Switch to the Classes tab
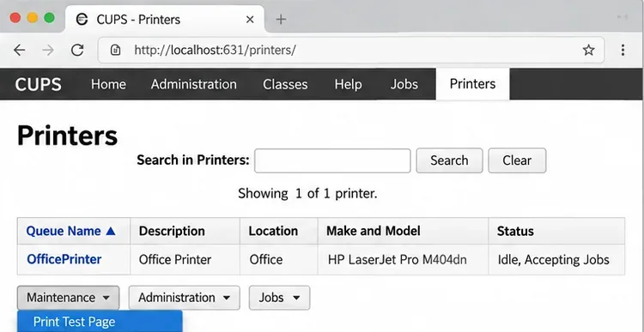 (285, 84)
